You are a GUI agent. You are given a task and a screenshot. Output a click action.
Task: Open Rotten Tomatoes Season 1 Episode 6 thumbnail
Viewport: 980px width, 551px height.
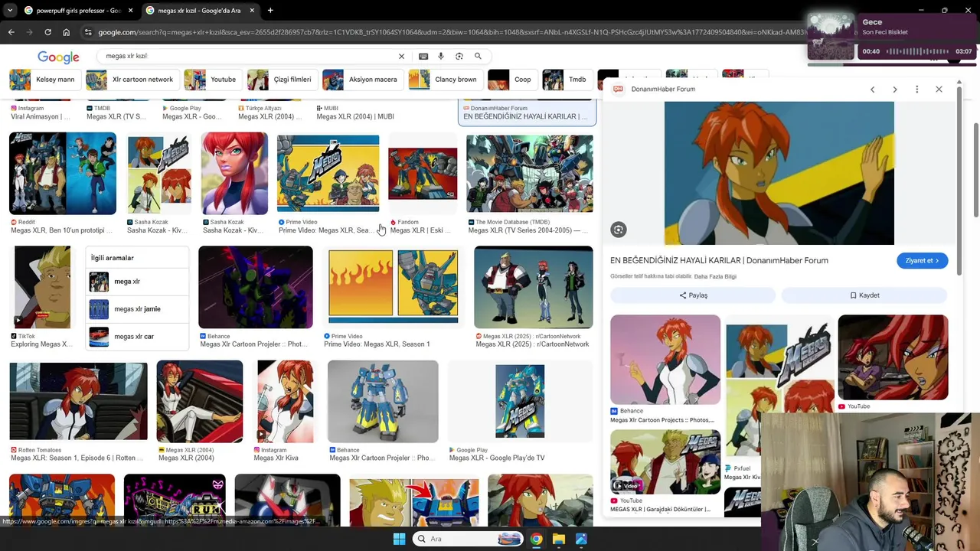(x=78, y=402)
